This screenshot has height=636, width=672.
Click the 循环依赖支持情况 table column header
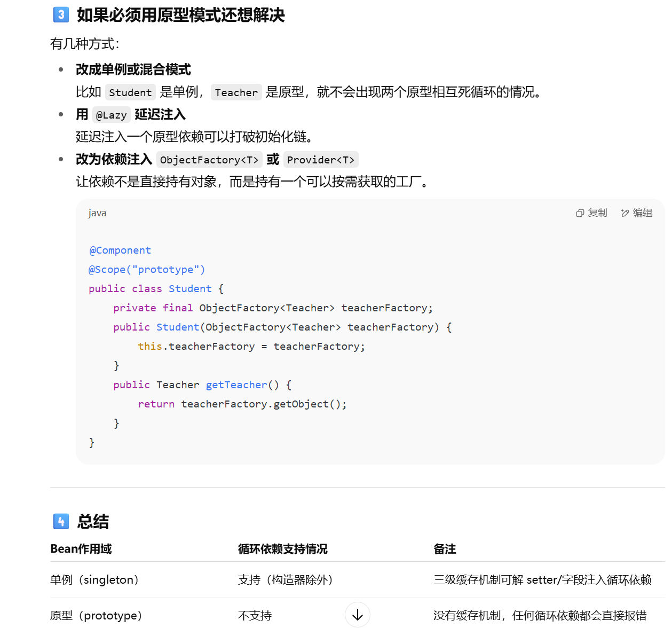[x=282, y=549]
